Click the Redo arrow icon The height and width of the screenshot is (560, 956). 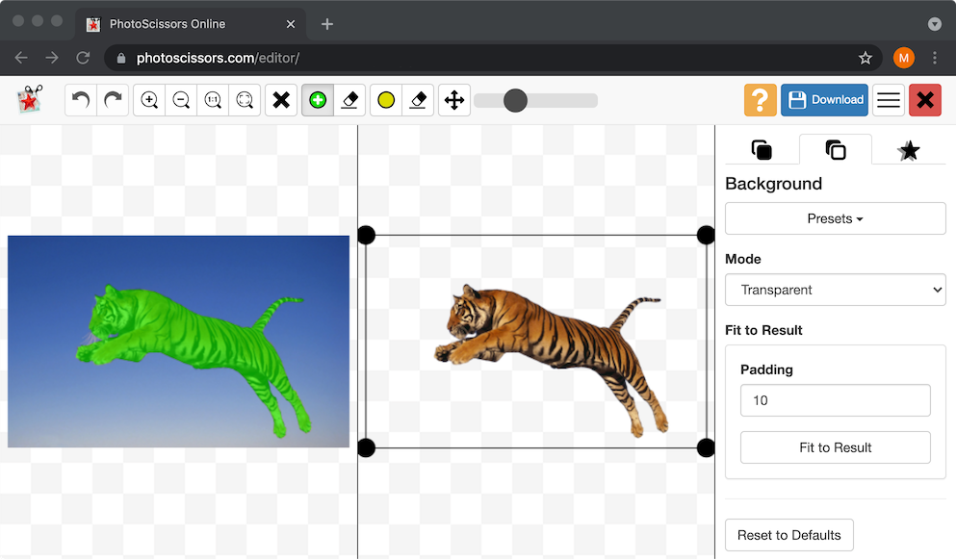click(x=113, y=100)
